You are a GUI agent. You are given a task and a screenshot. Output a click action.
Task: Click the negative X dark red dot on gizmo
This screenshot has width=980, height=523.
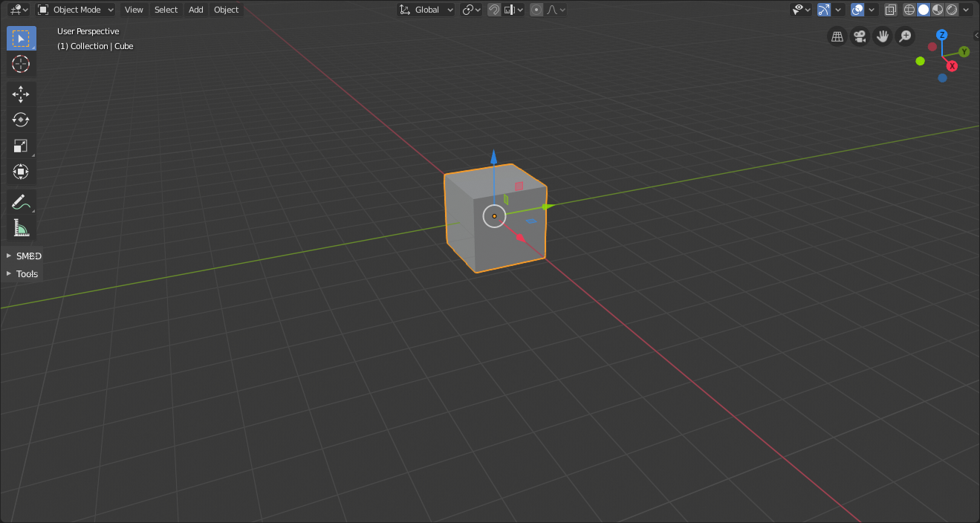[932, 47]
